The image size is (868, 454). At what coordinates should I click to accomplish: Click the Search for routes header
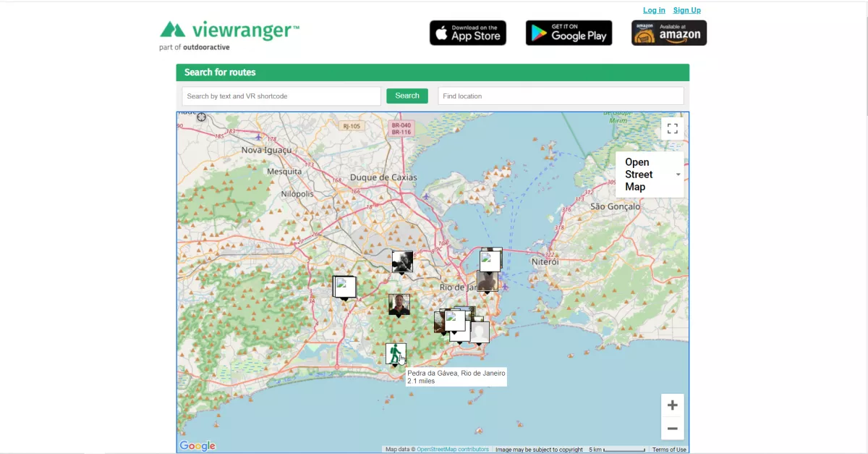pos(220,72)
